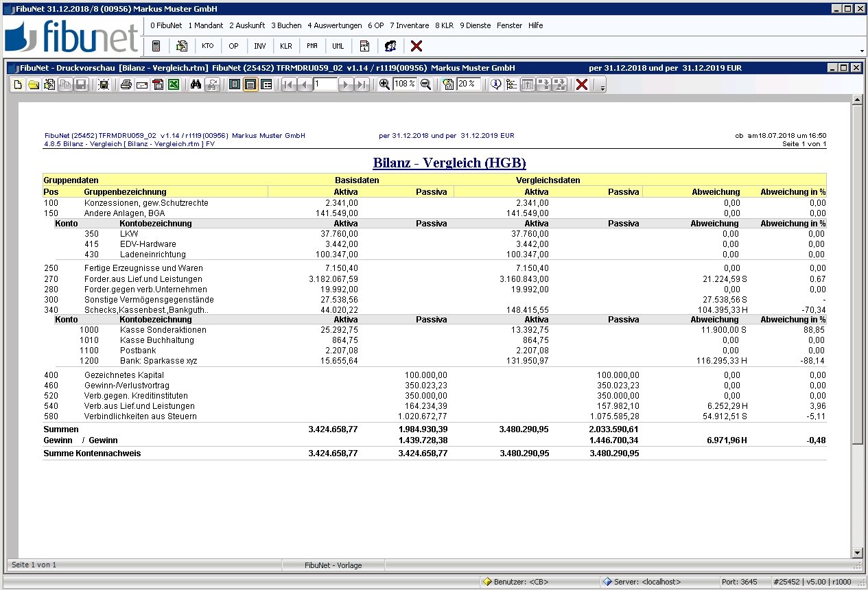Open the calendar date icon
This screenshot has height=590, width=868.
pyautogui.click(x=364, y=46)
